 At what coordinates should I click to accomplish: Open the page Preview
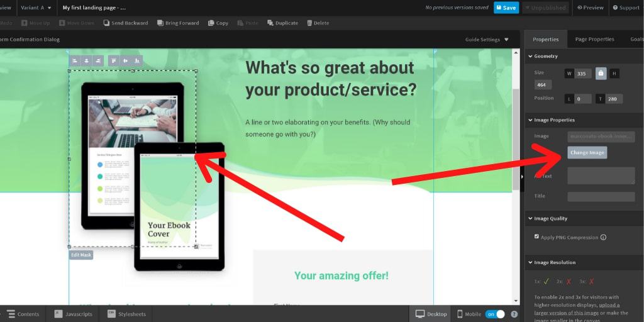click(590, 8)
